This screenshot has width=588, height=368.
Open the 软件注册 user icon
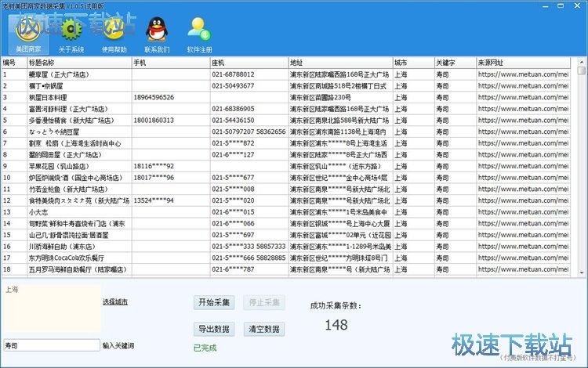coord(199,35)
